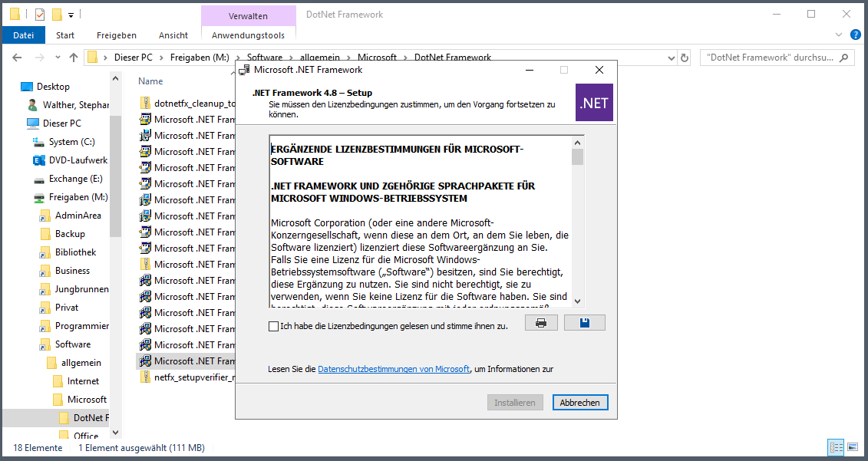Viewport: 868px width, 461px height.
Task: Open the quick access toolbar customize dropdown
Action: tap(71, 15)
